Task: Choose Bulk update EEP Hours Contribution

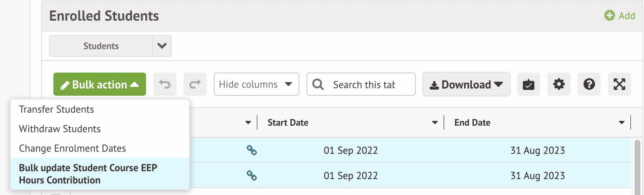Action: tap(88, 174)
